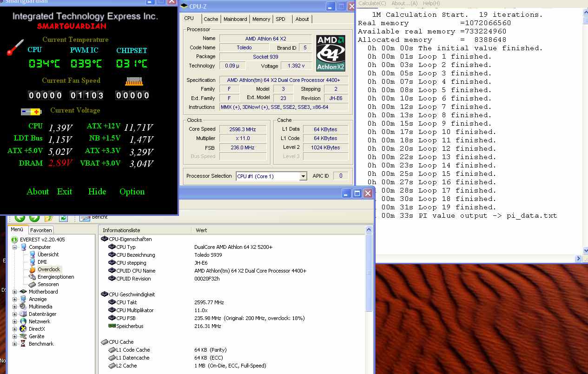
Task: Click Exit in SmartGuardian
Action: coord(65,192)
